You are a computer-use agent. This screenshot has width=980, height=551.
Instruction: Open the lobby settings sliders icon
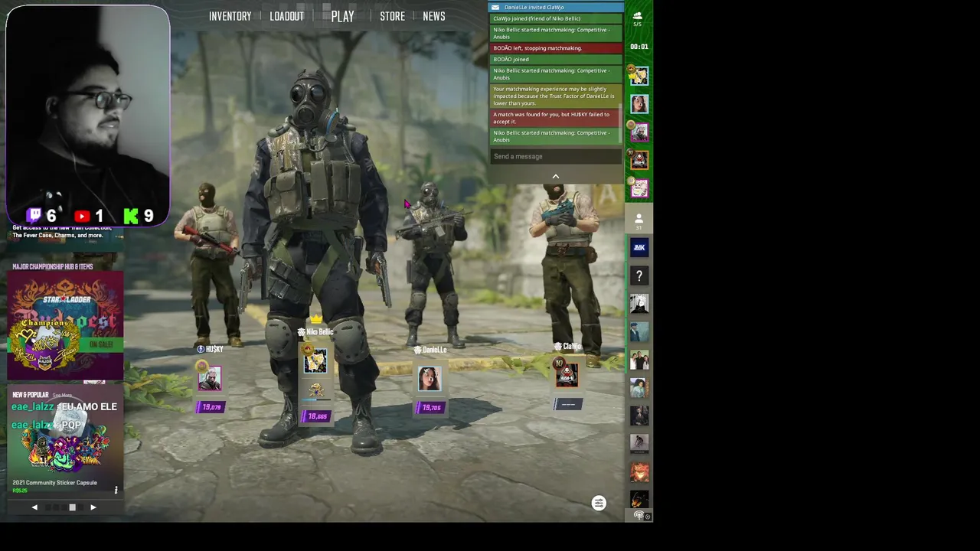point(599,503)
